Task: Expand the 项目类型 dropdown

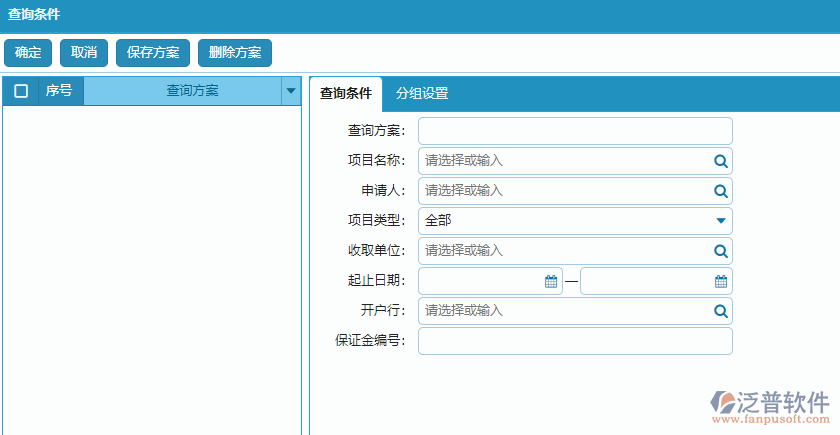Action: point(720,221)
